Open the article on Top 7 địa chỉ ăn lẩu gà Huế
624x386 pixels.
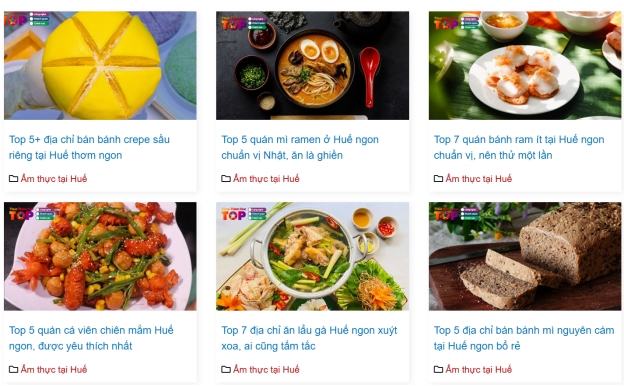click(x=309, y=338)
